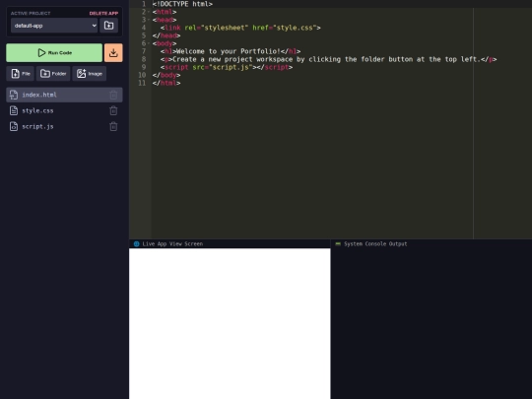This screenshot has width=532, height=399.
Task: Click the System Console Output label
Action: click(375, 243)
